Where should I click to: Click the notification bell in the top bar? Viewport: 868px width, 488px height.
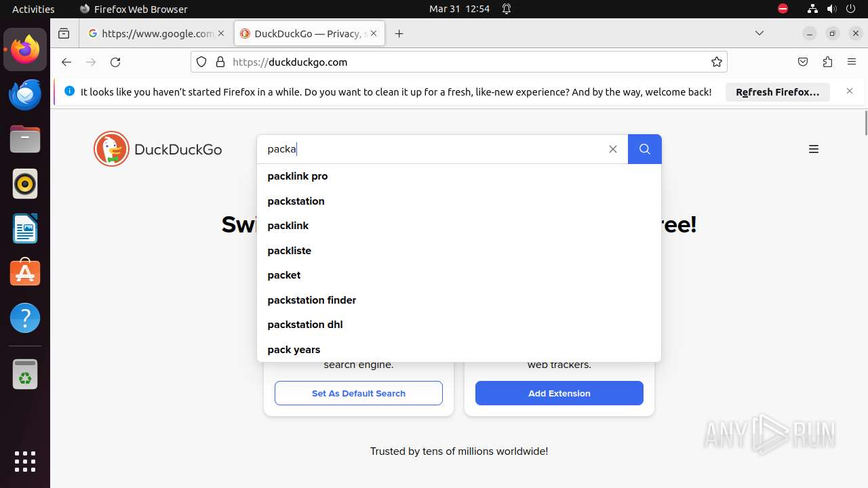click(507, 9)
